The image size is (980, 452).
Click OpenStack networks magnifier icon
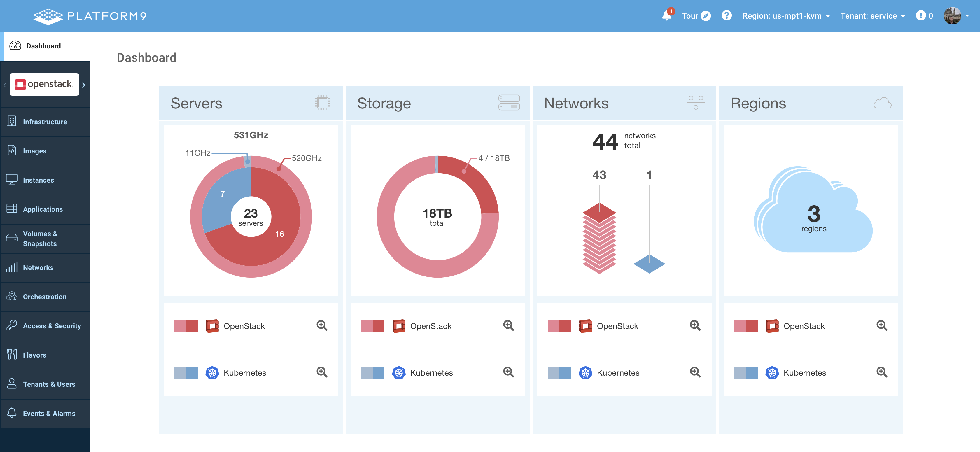695,326
